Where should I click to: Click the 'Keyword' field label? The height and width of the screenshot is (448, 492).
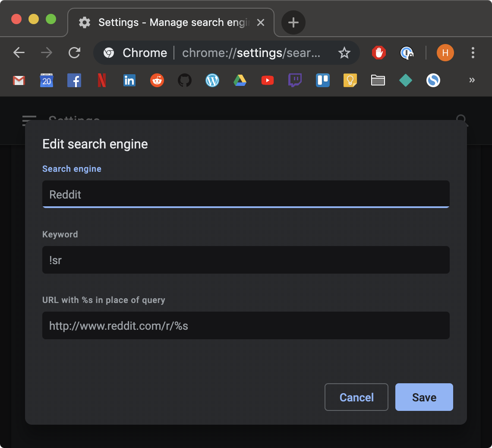60,234
